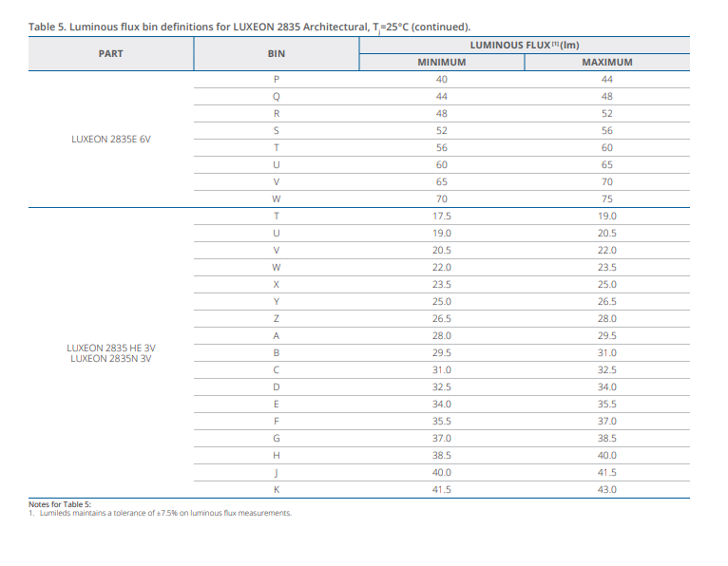Click bin letter "K"
This screenshot has width=728, height=566.
(277, 490)
